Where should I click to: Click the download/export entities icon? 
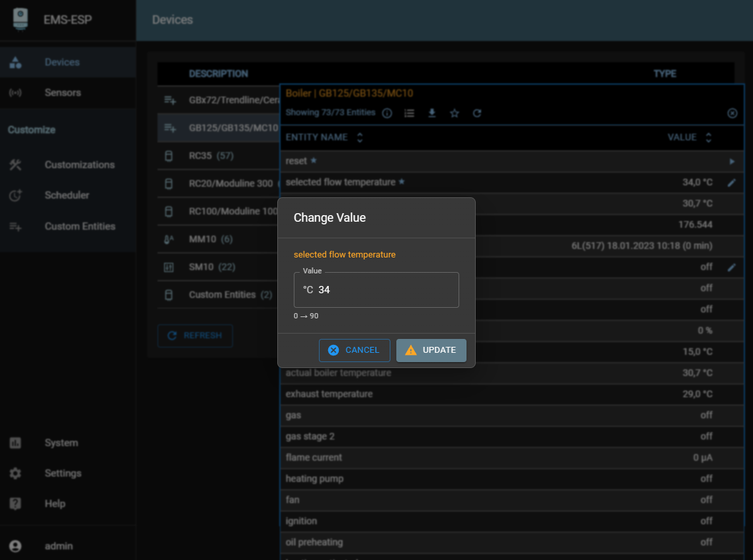tap(432, 113)
